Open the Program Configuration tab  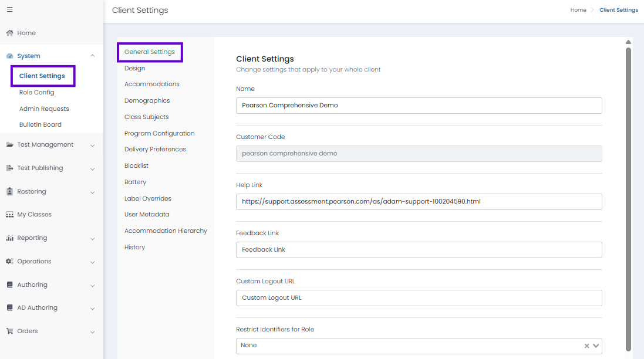tap(159, 133)
